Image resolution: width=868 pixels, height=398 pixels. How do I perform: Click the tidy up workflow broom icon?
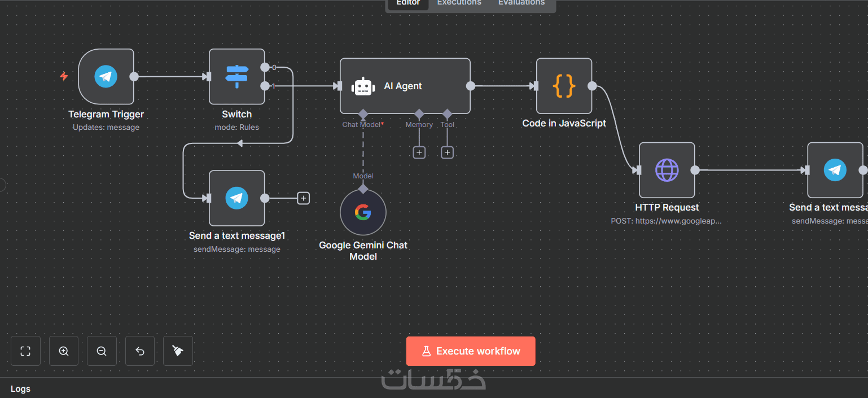pyautogui.click(x=178, y=351)
